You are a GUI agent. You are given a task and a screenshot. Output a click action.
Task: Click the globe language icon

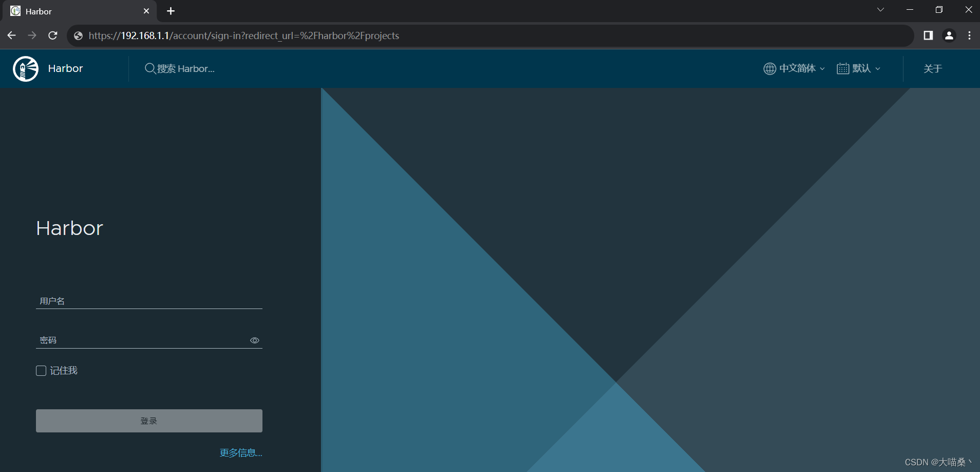[769, 68]
